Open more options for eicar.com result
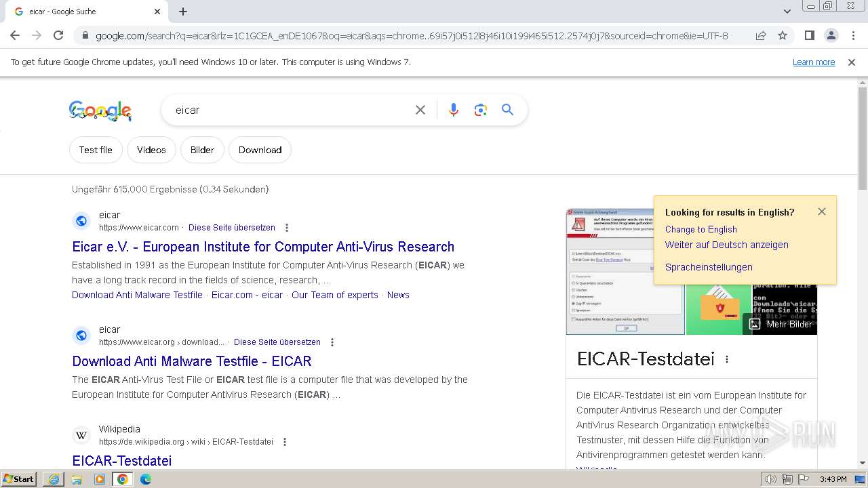The height and width of the screenshot is (488, 868). (x=287, y=228)
